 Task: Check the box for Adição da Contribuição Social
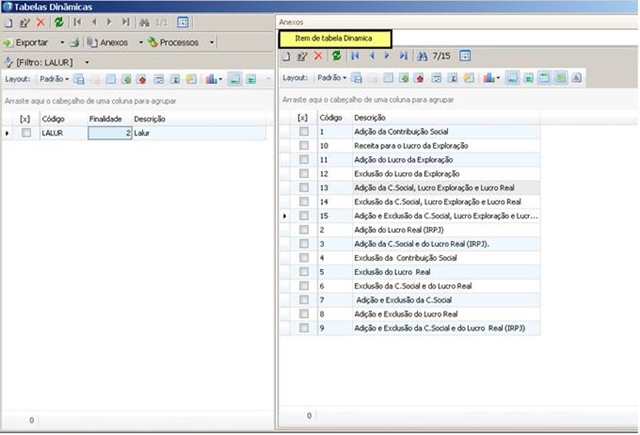click(304, 131)
